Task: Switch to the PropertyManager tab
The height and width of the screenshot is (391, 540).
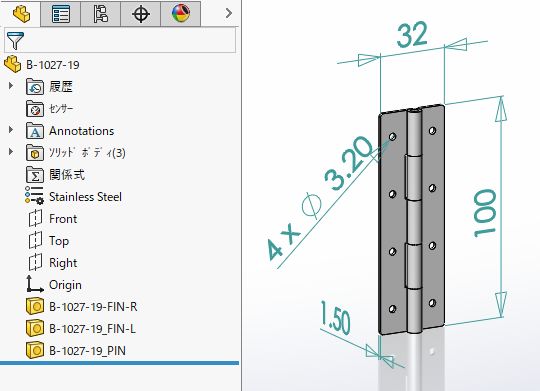Action: 61,14
